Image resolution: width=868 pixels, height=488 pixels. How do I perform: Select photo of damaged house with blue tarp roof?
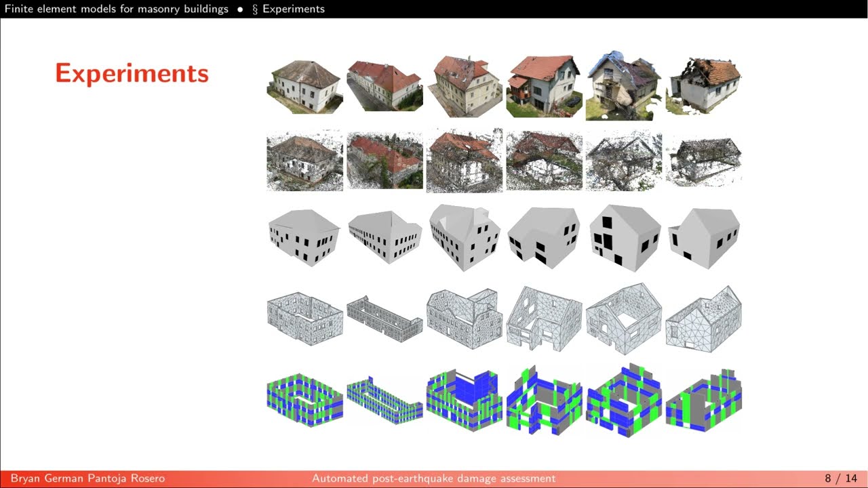pos(624,85)
